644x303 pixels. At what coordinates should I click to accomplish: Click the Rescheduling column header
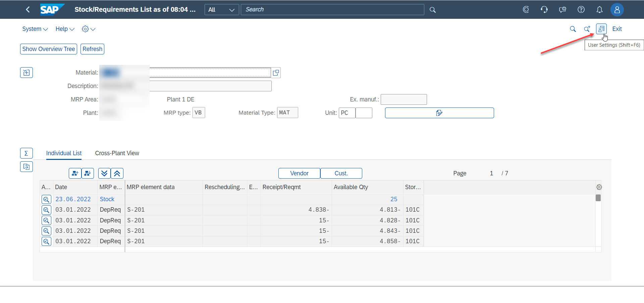[225, 187]
